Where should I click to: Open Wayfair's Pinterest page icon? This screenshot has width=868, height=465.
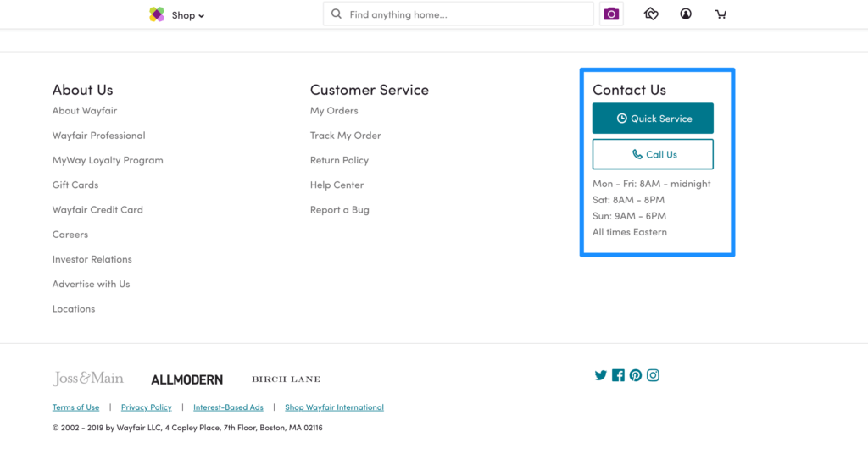(636, 375)
